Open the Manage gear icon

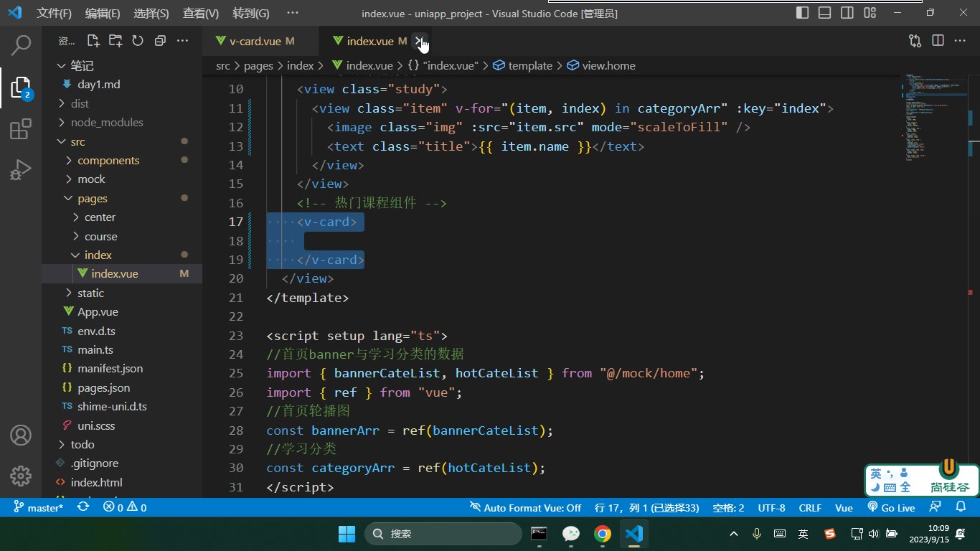coord(21,476)
